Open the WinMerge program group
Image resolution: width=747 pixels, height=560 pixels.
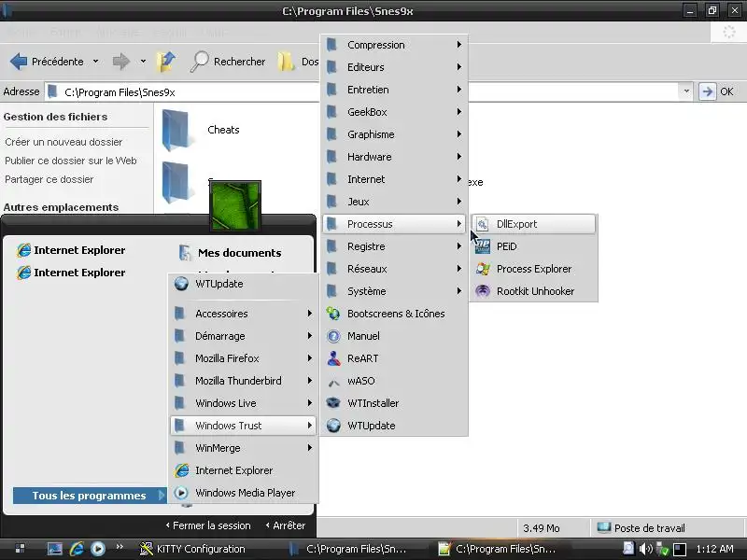pos(243,448)
